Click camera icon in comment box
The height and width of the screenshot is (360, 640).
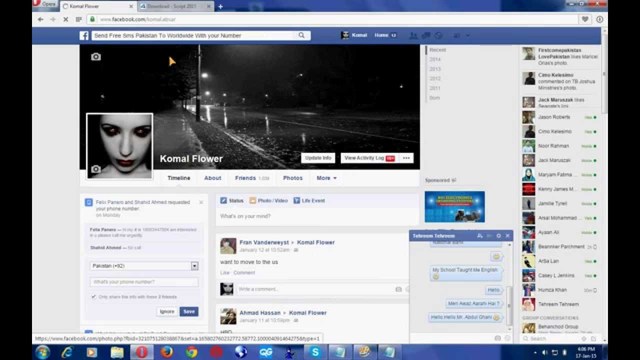coord(398,289)
